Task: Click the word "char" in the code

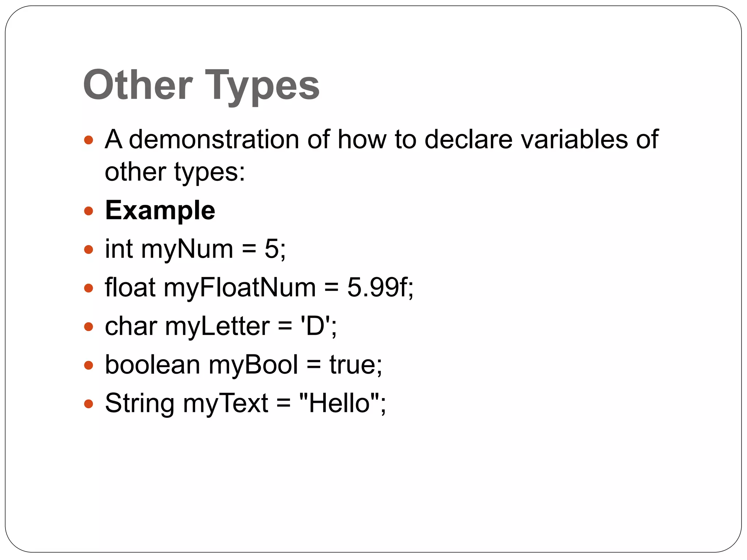Action: point(131,326)
